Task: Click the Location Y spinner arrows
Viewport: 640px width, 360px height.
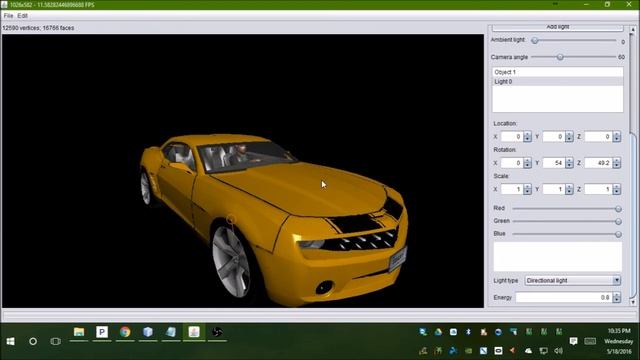Action: coord(569,137)
